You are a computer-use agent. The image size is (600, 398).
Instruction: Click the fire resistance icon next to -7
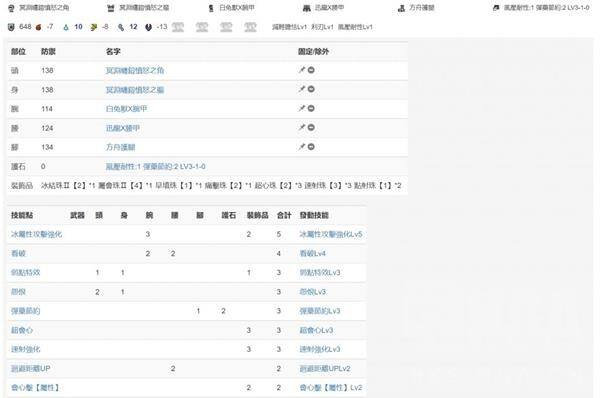38,27
